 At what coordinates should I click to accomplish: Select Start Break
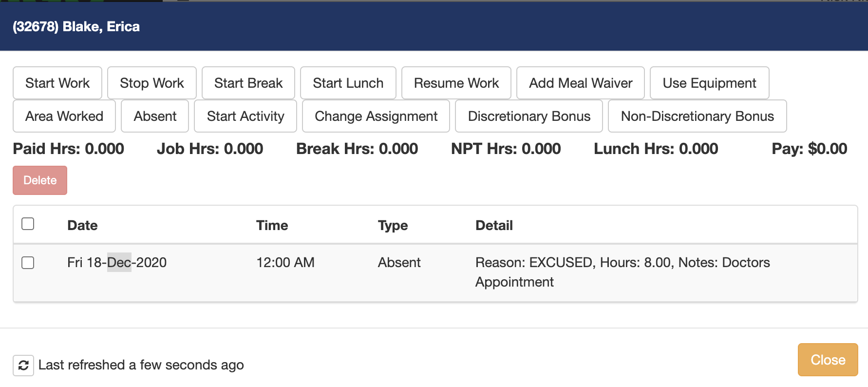point(248,83)
